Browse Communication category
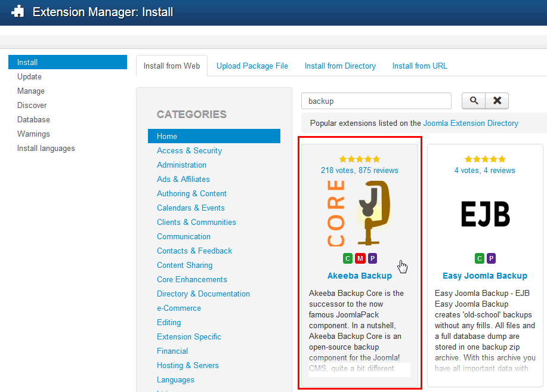547x392 pixels. click(184, 236)
